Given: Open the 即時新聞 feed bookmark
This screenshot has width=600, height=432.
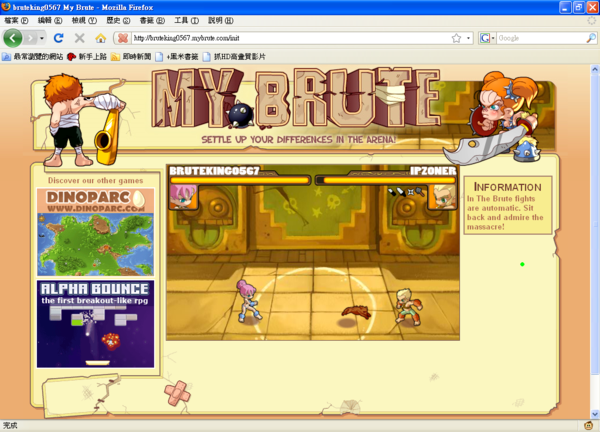Looking at the screenshot, I should (131, 57).
